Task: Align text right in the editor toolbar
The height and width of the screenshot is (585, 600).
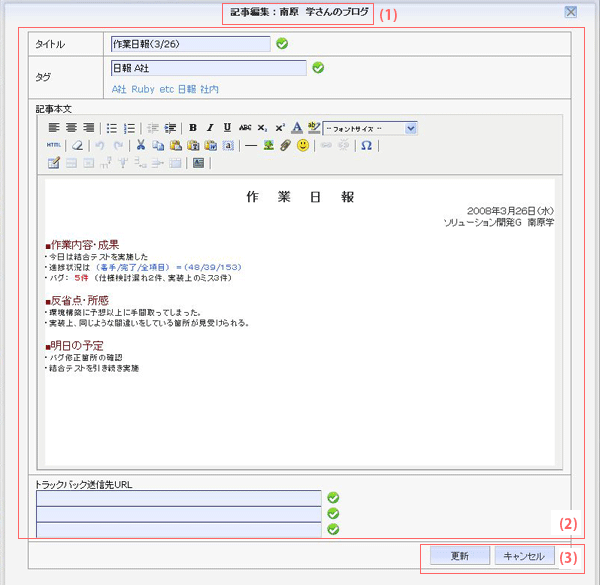Action: [x=88, y=128]
